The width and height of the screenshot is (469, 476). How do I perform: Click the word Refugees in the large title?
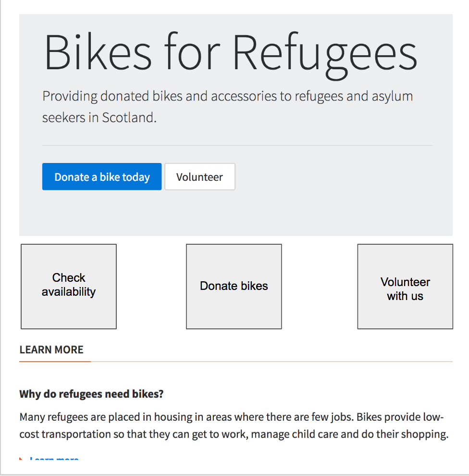click(x=325, y=56)
